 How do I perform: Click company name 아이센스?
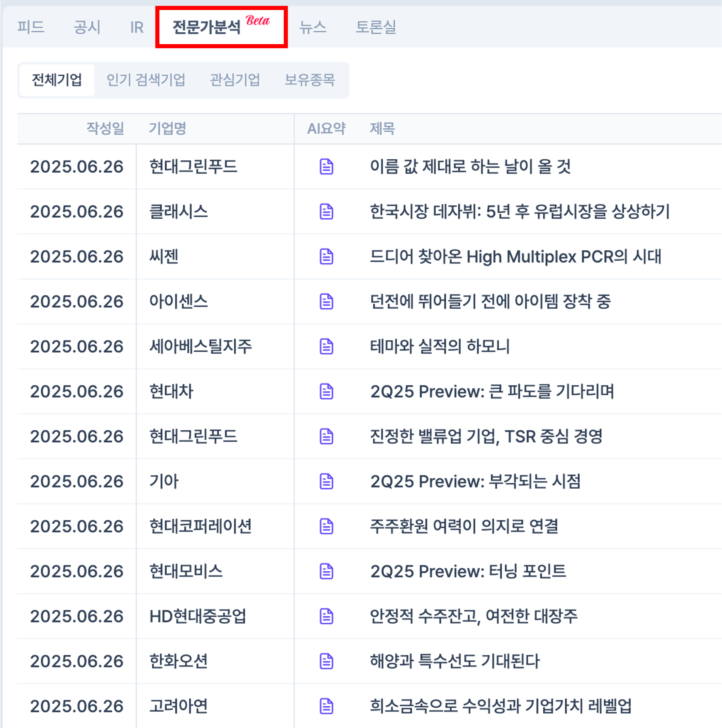pos(178,301)
